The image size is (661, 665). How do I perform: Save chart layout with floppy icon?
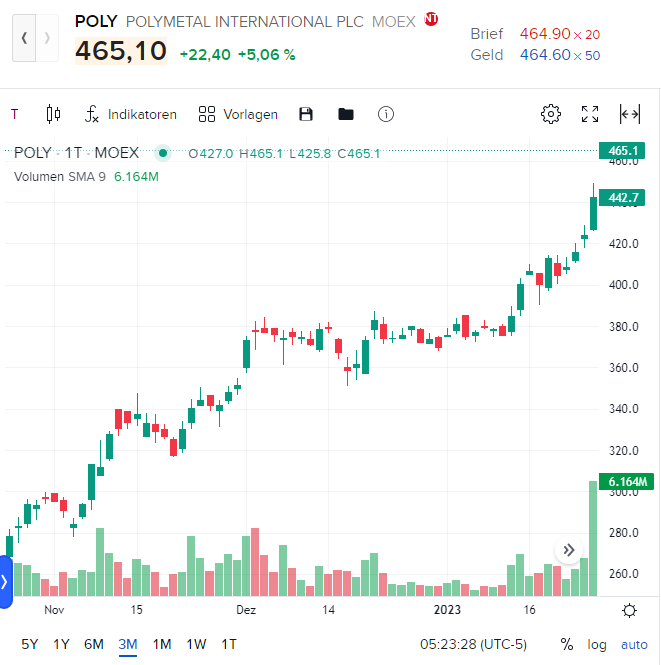point(306,114)
